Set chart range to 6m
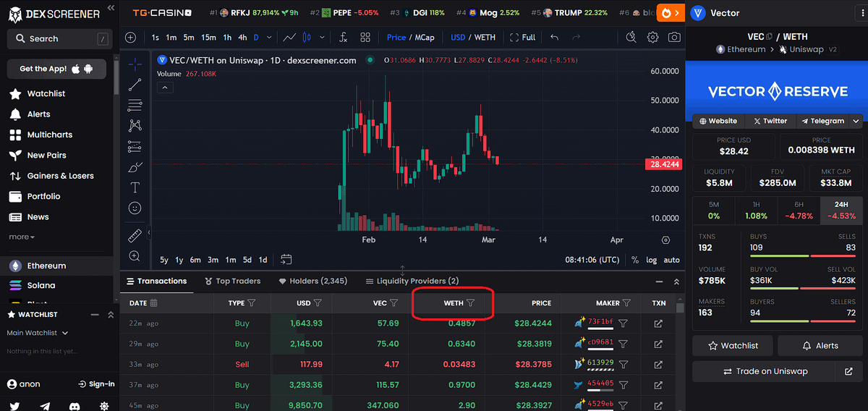The image size is (868, 411). 195,260
